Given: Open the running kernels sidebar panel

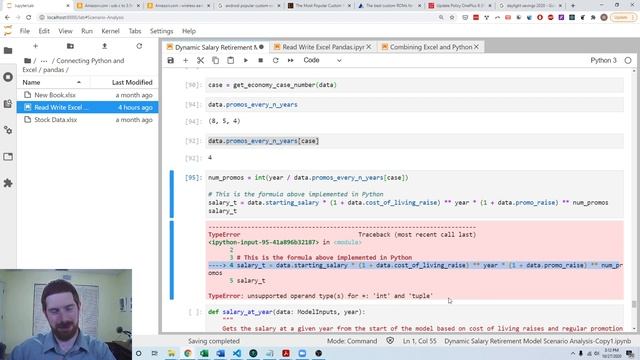Looking at the screenshot, I should [x=8, y=77].
